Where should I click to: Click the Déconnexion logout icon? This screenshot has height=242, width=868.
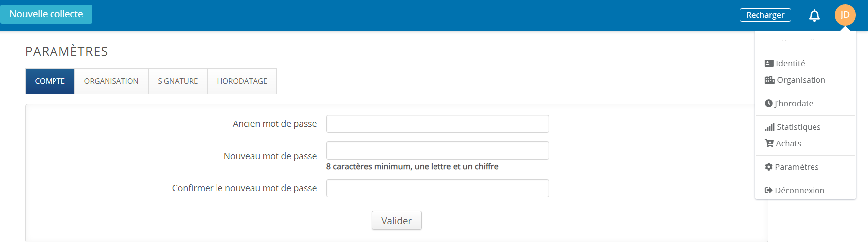pos(768,190)
